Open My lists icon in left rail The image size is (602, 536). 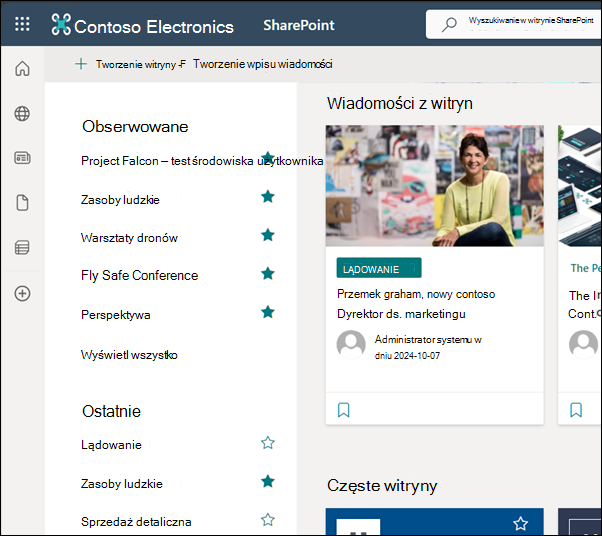tap(22, 248)
